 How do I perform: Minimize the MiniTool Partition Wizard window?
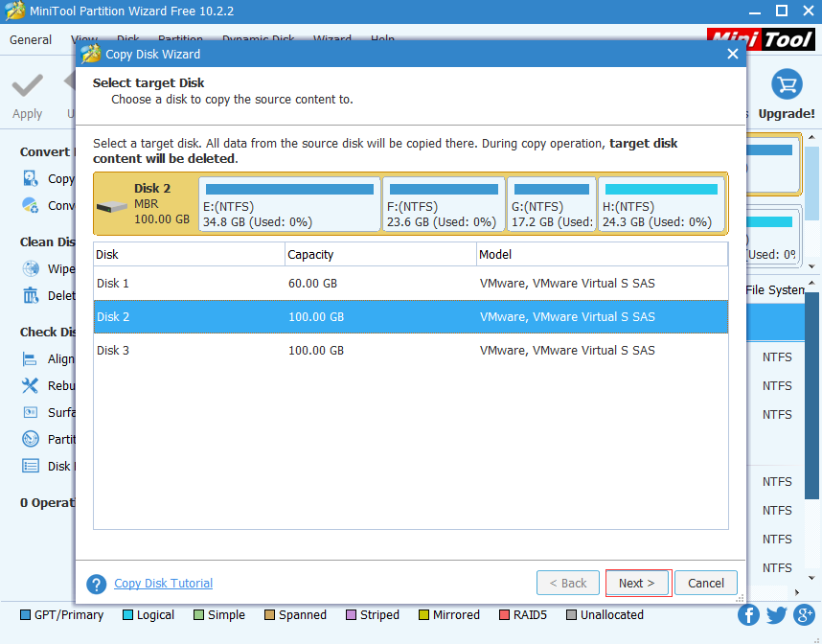754,11
